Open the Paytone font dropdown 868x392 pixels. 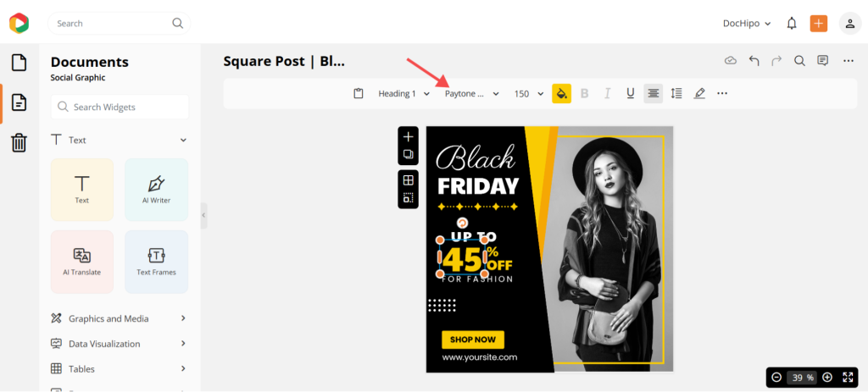pyautogui.click(x=472, y=93)
